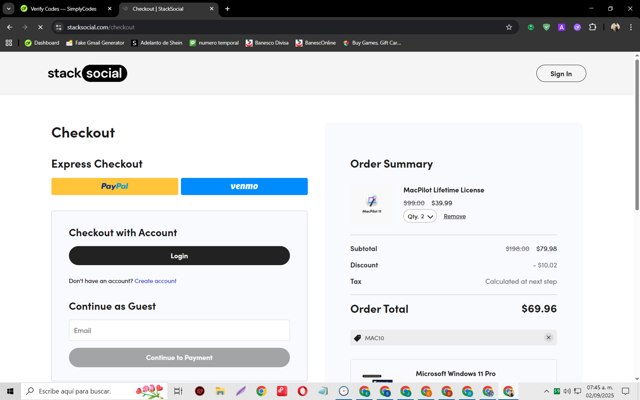Go back to the previous page

tap(9, 27)
